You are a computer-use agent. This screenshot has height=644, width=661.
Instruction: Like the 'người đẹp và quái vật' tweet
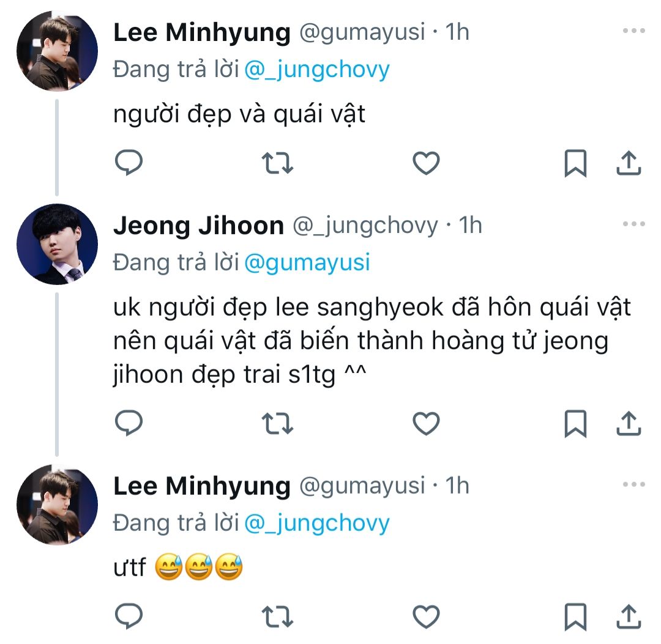tap(426, 163)
